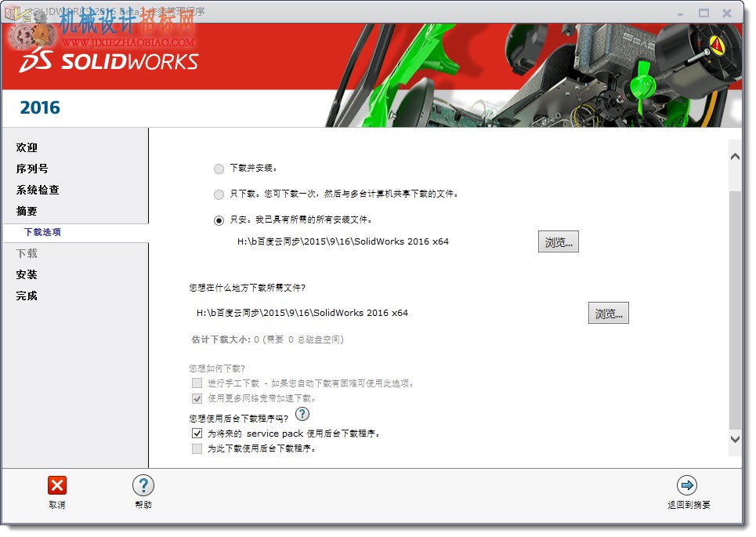Image resolution: width=756 pixels, height=537 pixels.
Task: Open the 安装 step in sidebar
Action: (x=27, y=275)
